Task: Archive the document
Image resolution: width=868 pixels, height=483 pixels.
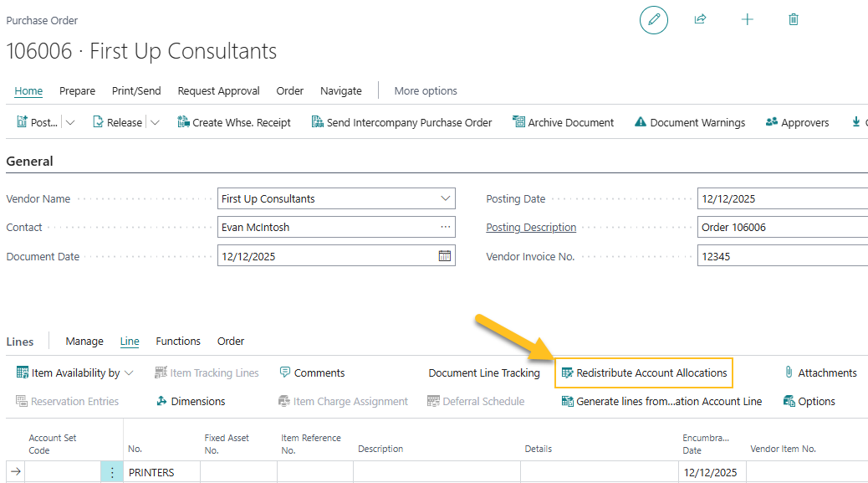Action: (x=564, y=121)
